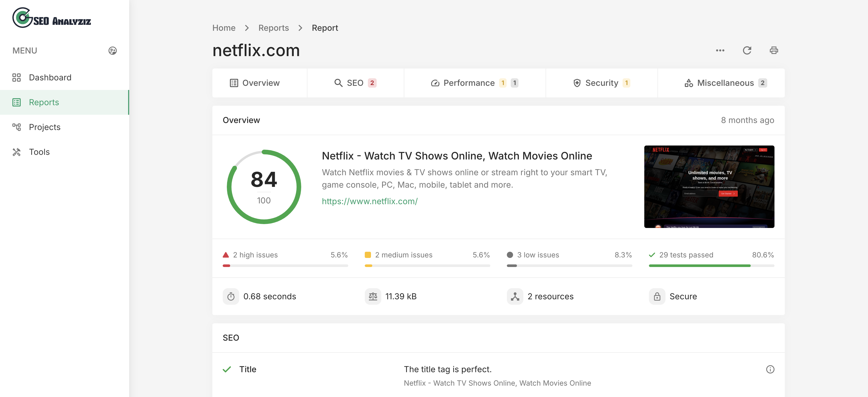Click the print report icon
This screenshot has width=868, height=397.
774,50
